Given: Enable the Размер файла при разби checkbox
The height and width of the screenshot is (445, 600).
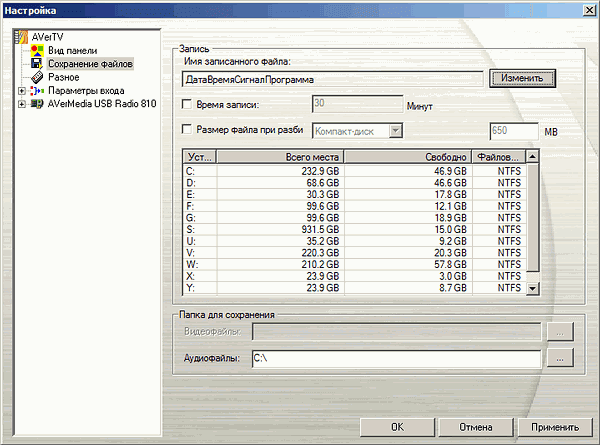Looking at the screenshot, I should pyautogui.click(x=187, y=129).
